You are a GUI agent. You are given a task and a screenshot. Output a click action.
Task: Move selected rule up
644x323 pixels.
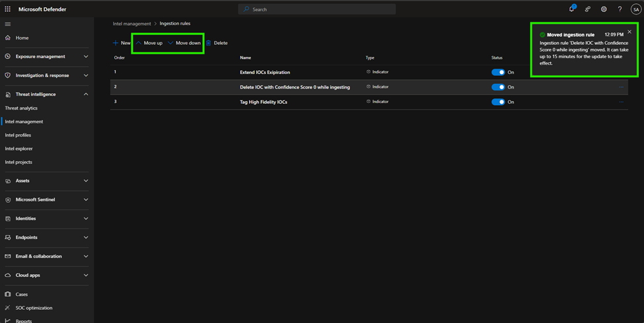click(149, 43)
